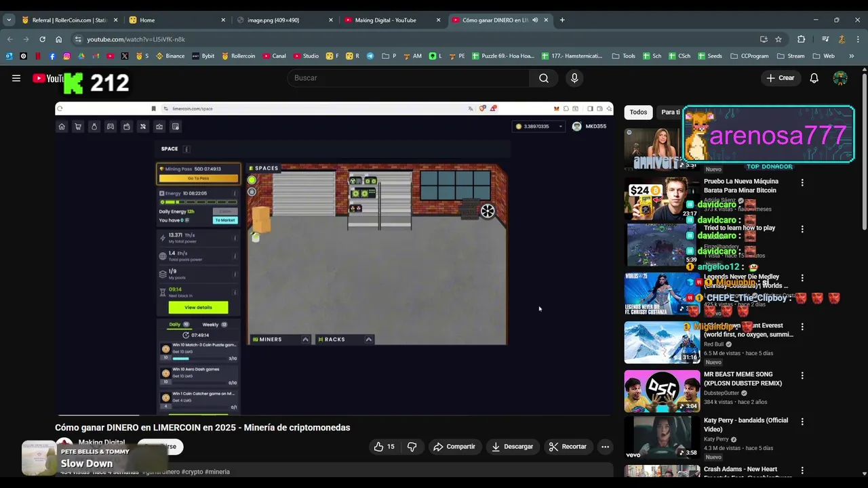This screenshot has width=868, height=488.
Task: Switch to Referral RollerCoin.com tab
Action: click(x=69, y=20)
